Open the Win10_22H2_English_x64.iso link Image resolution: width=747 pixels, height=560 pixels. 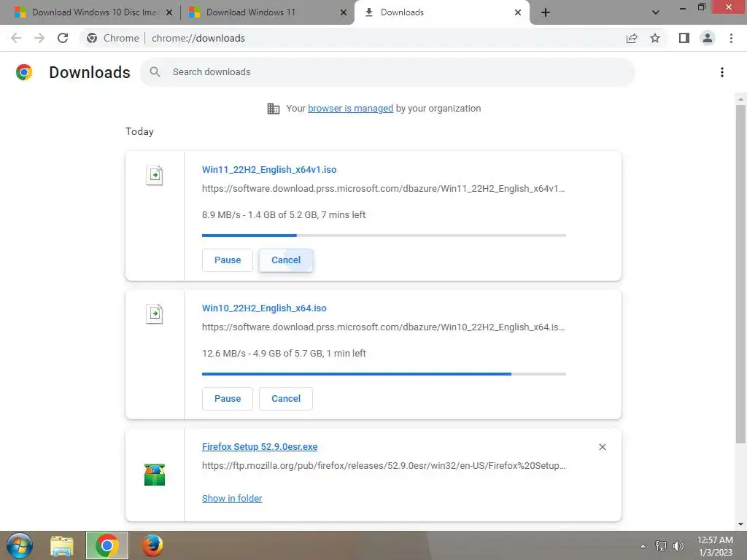pos(264,308)
